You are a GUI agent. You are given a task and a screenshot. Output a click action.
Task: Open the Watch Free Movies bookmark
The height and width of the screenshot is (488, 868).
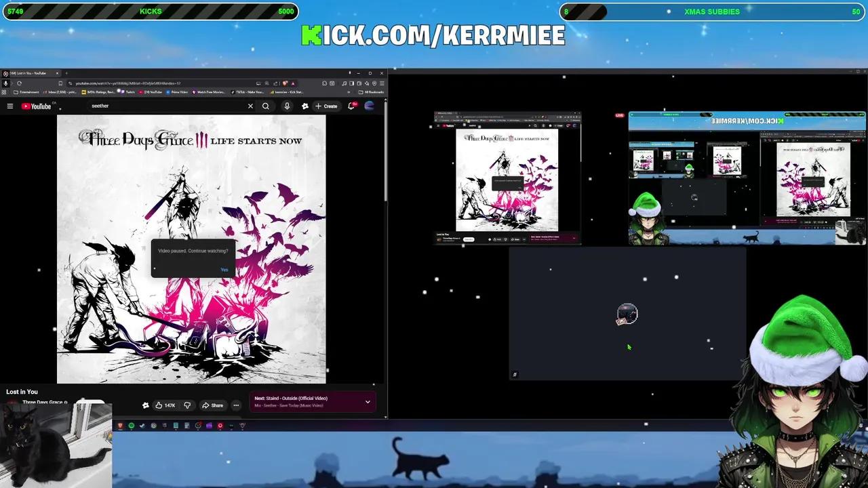click(x=210, y=92)
